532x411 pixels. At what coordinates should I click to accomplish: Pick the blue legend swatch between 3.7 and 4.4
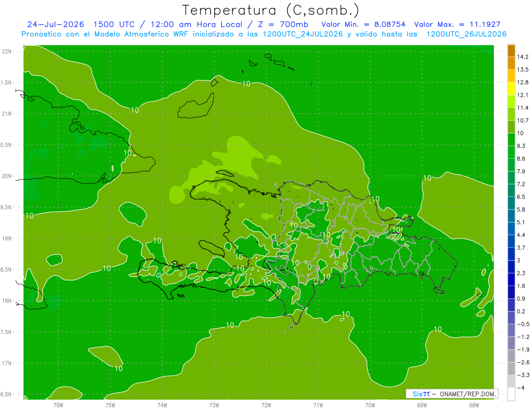tap(511, 241)
